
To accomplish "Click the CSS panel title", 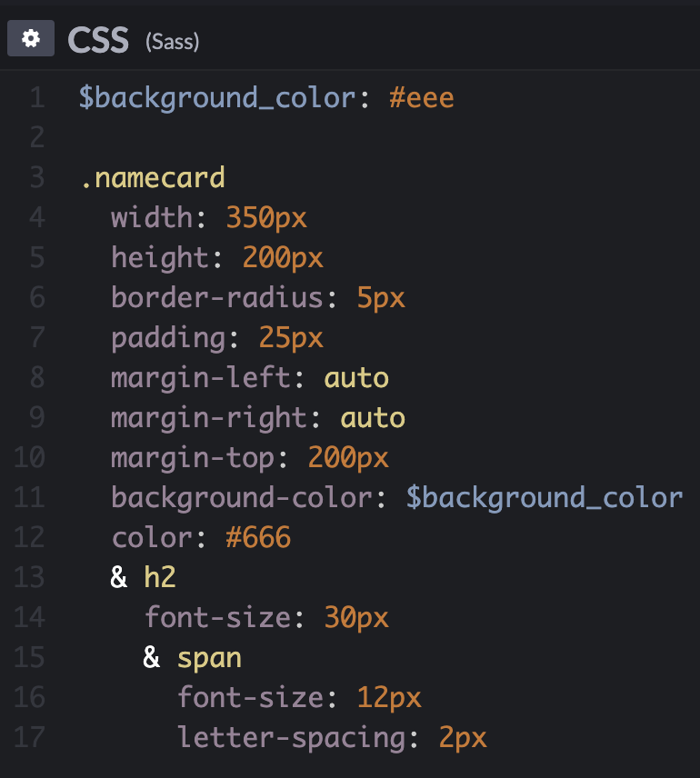I will (98, 41).
